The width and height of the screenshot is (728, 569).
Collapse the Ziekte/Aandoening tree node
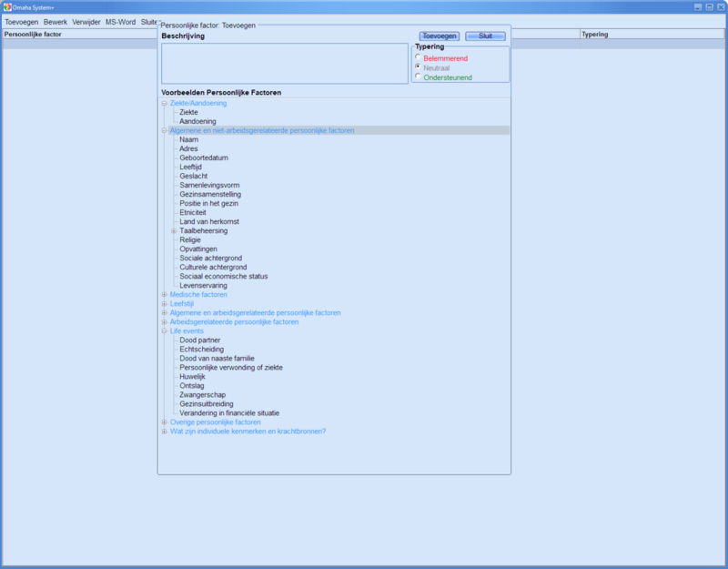[165, 103]
